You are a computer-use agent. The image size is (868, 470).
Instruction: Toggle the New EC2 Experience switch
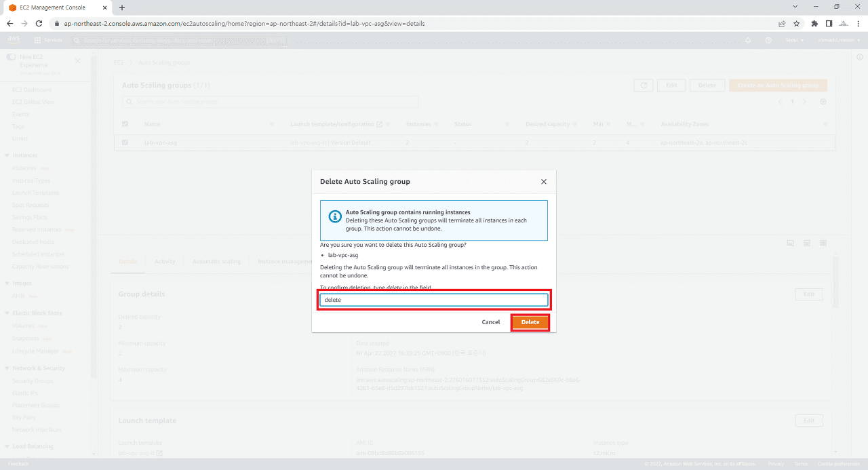click(x=11, y=57)
